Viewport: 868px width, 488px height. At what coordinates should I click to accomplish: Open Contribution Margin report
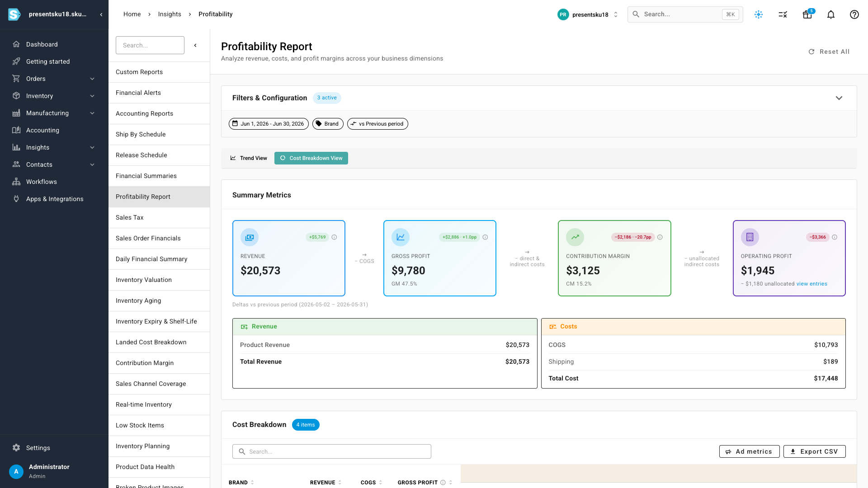(159, 363)
